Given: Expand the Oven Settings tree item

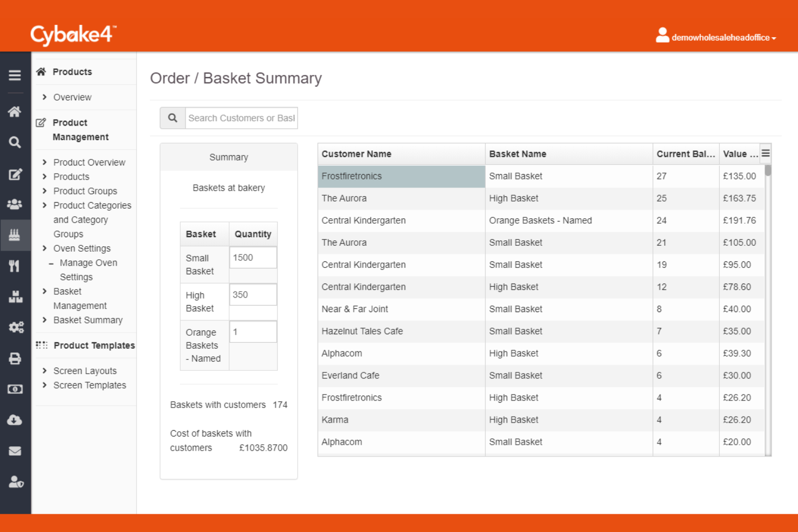Looking at the screenshot, I should (x=81, y=248).
